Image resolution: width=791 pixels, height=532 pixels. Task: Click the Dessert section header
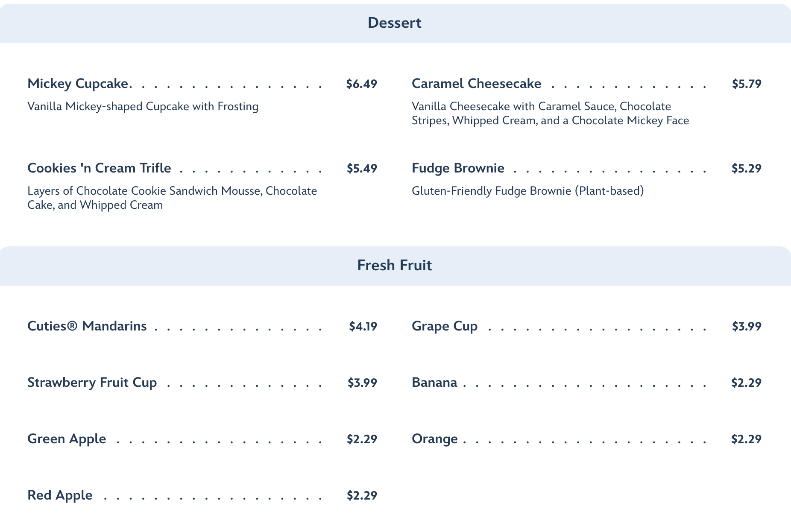pyautogui.click(x=394, y=23)
